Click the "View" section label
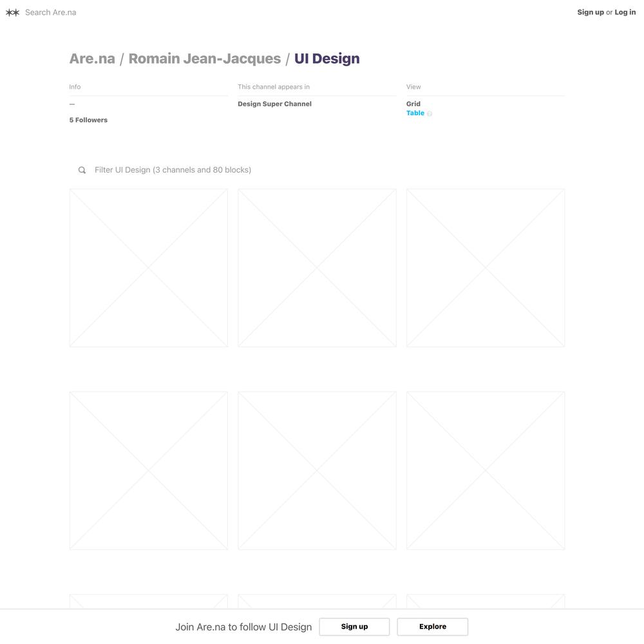Screen dimensions: 644x644 (x=413, y=87)
